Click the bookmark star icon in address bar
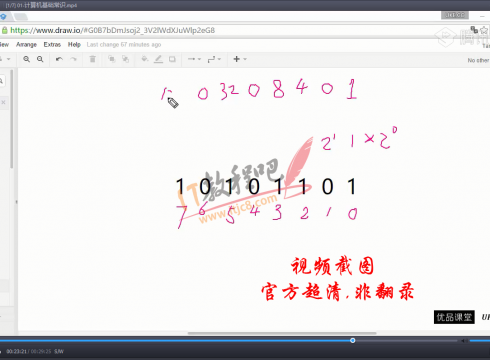The image size is (490, 360). click(x=484, y=30)
